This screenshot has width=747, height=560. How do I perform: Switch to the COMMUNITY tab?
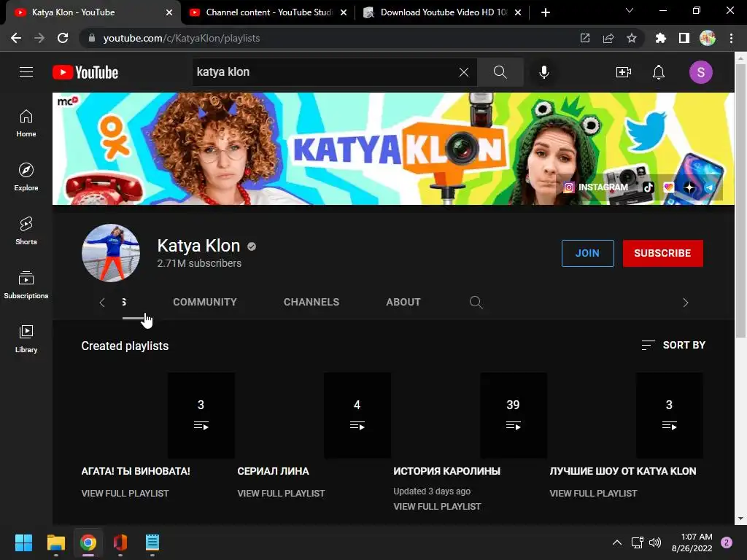205,303
